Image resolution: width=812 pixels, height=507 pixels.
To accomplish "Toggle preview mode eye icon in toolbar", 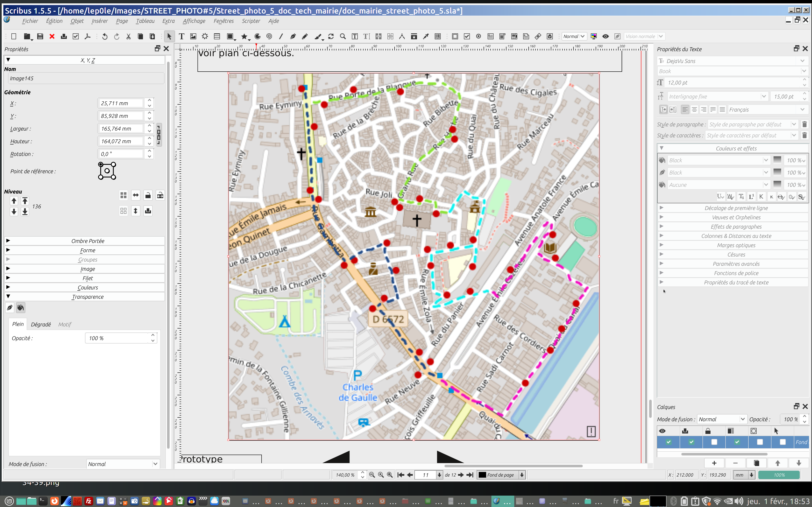I will click(605, 36).
